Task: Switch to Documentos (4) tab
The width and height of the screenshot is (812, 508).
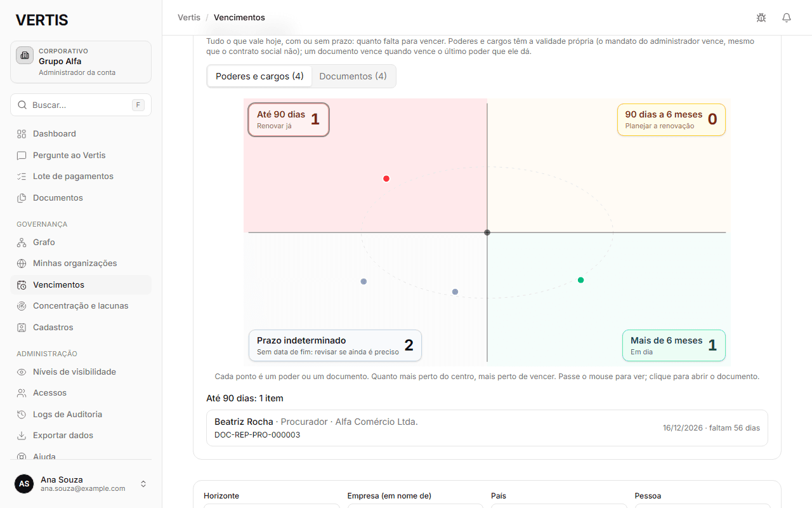Action: (353, 76)
